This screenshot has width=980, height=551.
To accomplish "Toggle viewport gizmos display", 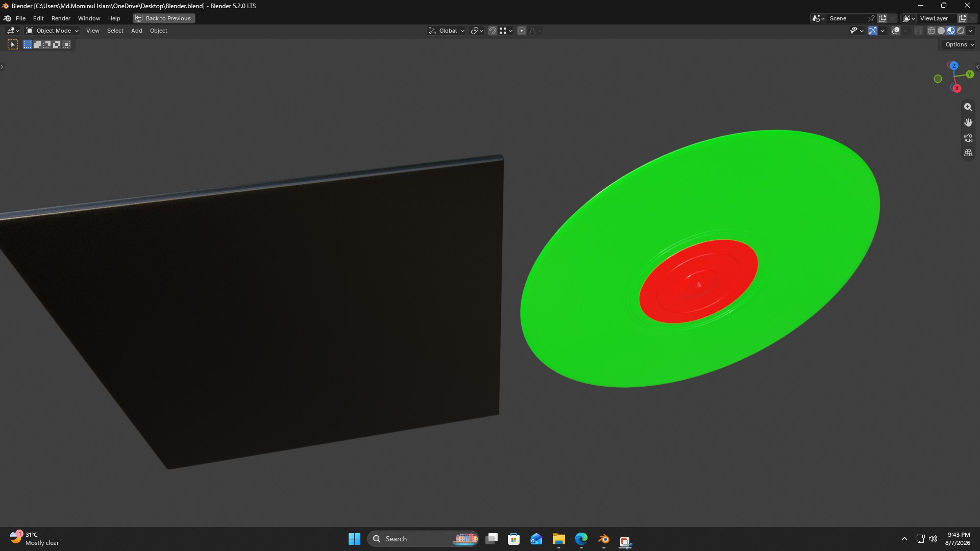I will click(873, 31).
